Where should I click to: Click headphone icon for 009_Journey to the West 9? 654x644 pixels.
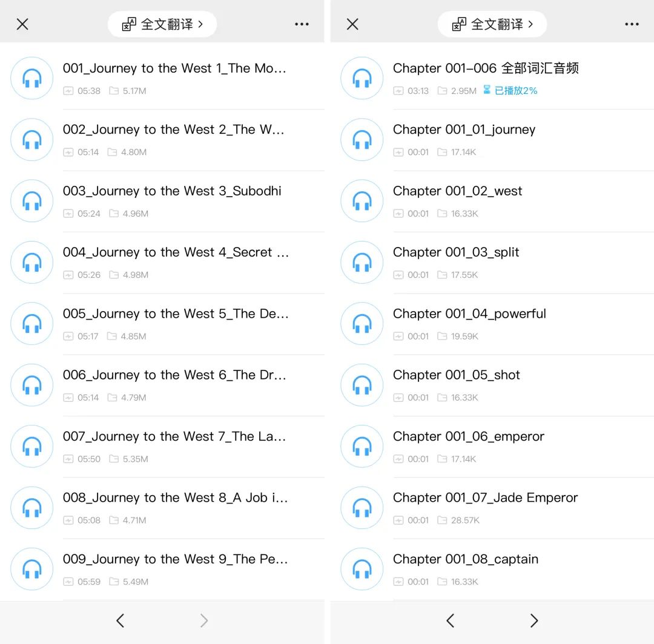(x=31, y=569)
